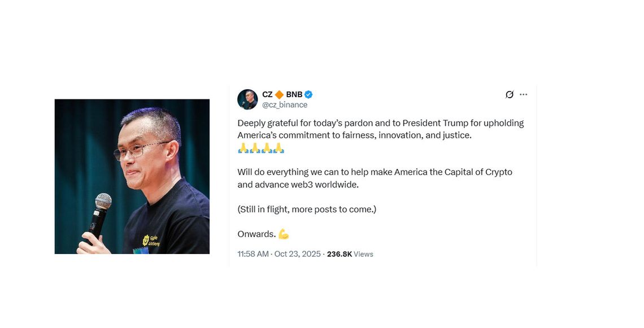The width and height of the screenshot is (644, 328).
Task: Click the Grok bird-style logo icon
Action: (x=510, y=94)
